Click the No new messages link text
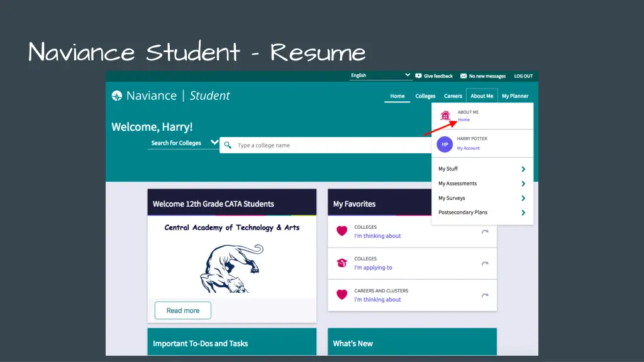The height and width of the screenshot is (362, 644). pyautogui.click(x=487, y=76)
